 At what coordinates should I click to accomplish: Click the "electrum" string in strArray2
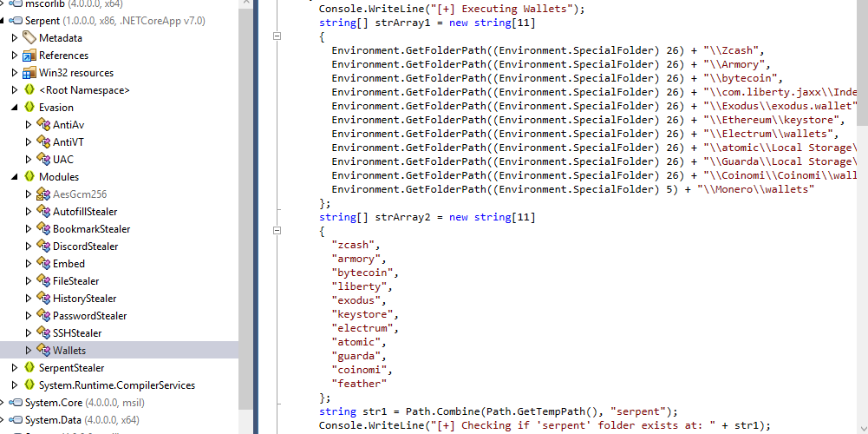362,328
